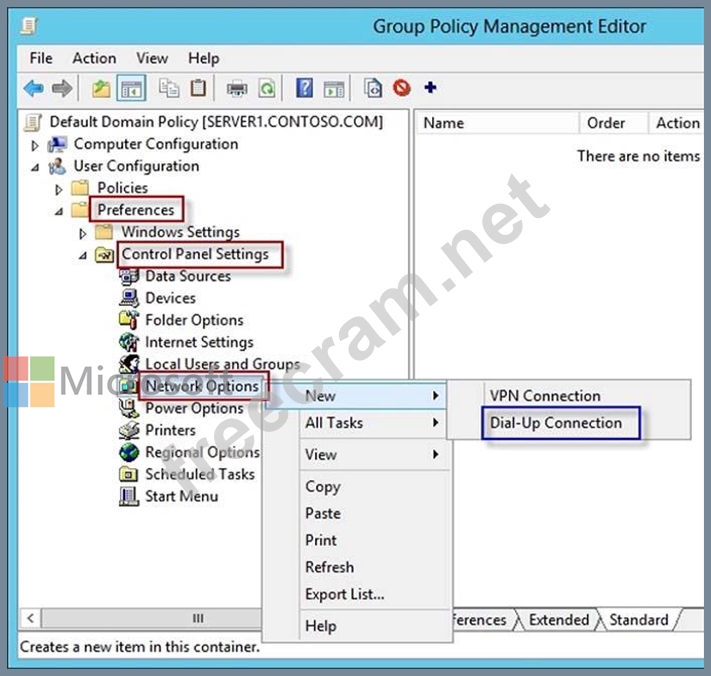Click the blue plus Add New toolbar icon
The width and height of the screenshot is (711, 676).
430,87
